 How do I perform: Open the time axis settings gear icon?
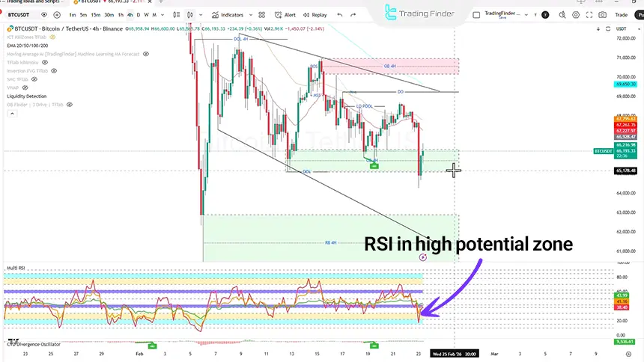coord(628,354)
